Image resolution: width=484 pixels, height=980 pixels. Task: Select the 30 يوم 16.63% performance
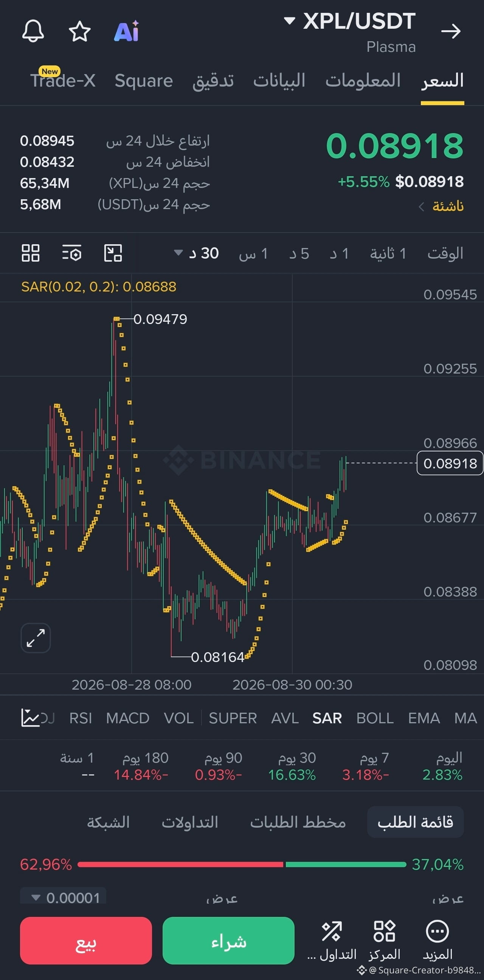pos(292,766)
